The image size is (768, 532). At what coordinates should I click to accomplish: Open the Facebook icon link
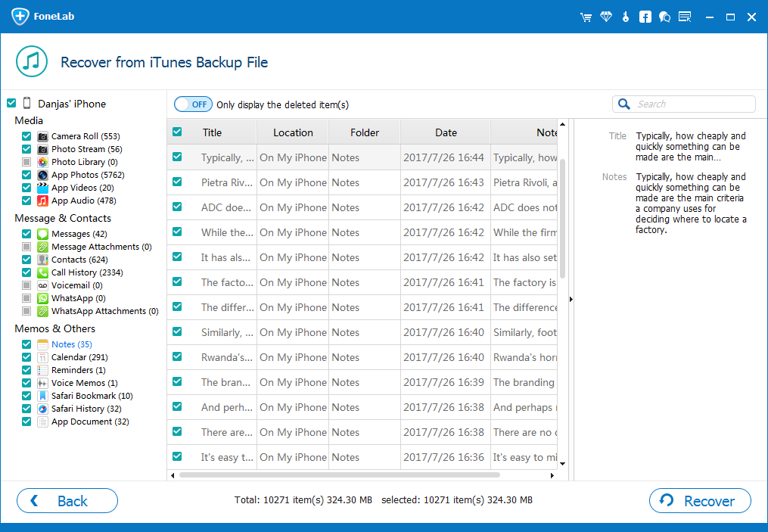click(x=645, y=17)
